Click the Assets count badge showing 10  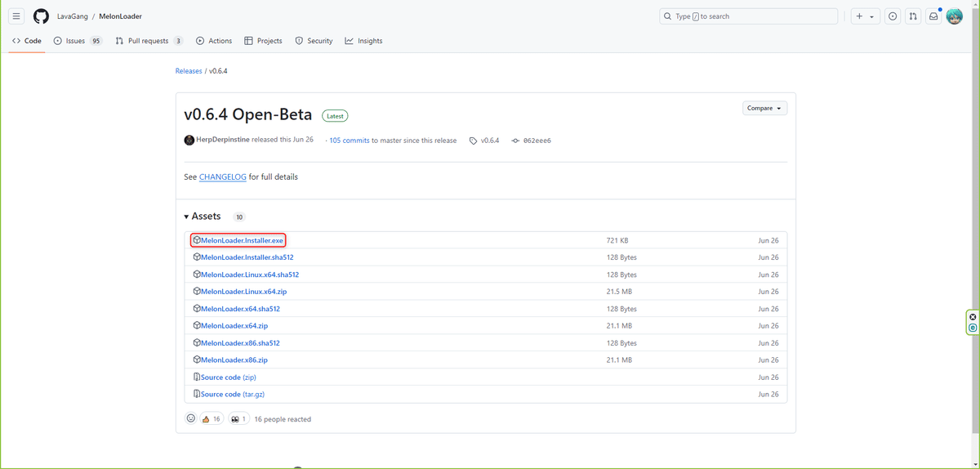239,217
